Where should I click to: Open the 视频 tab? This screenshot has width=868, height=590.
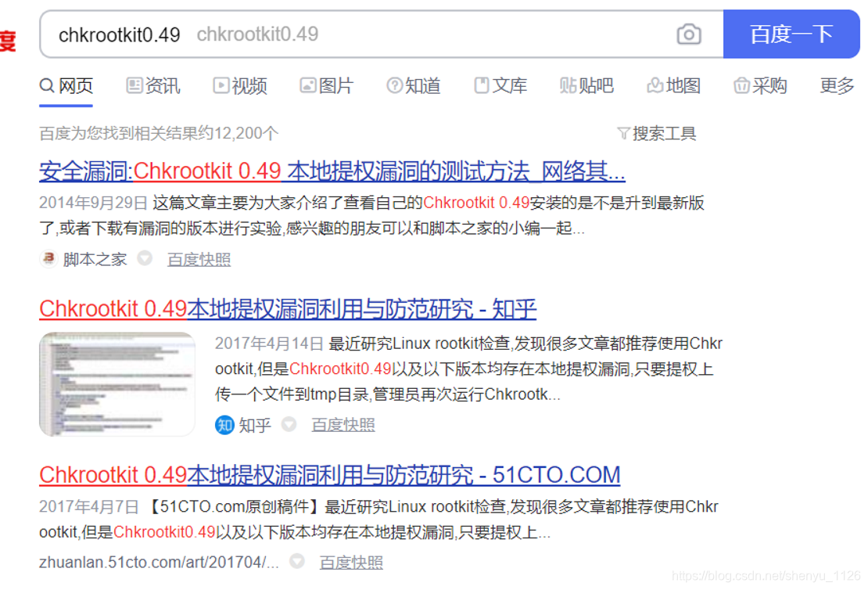coord(240,86)
